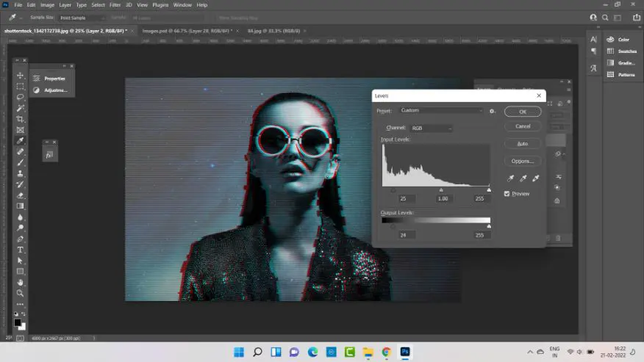Click OK in the Levels dialog
This screenshot has height=362, width=644.
523,112
